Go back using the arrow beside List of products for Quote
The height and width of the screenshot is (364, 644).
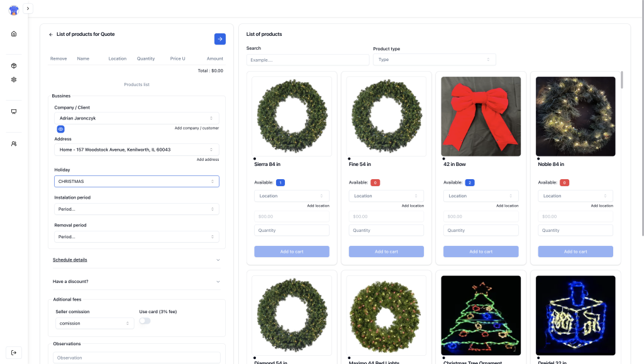coord(51,35)
